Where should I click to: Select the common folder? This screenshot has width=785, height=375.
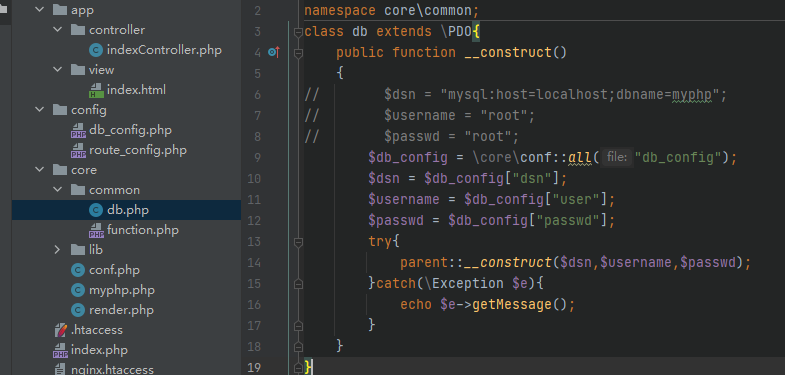[115, 190]
